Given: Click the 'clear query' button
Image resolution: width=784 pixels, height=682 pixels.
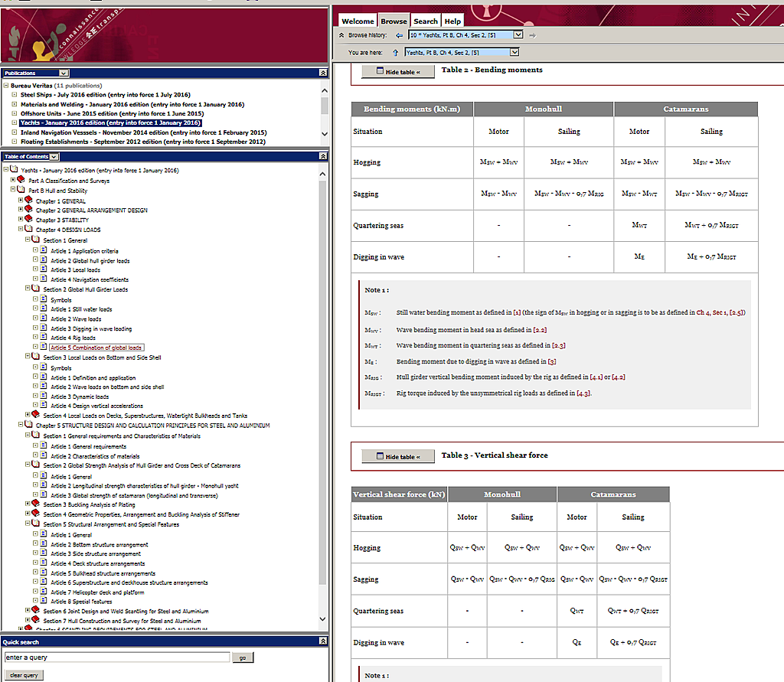Looking at the screenshot, I should 24,675.
